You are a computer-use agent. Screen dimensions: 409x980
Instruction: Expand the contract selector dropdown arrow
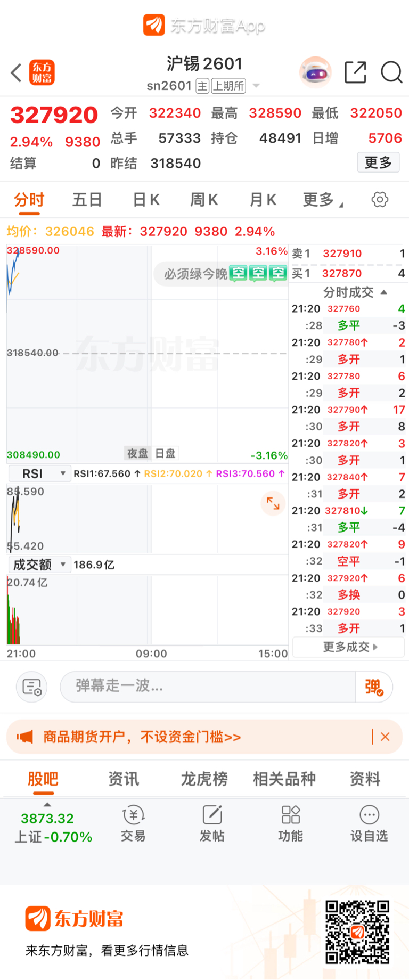[x=256, y=86]
